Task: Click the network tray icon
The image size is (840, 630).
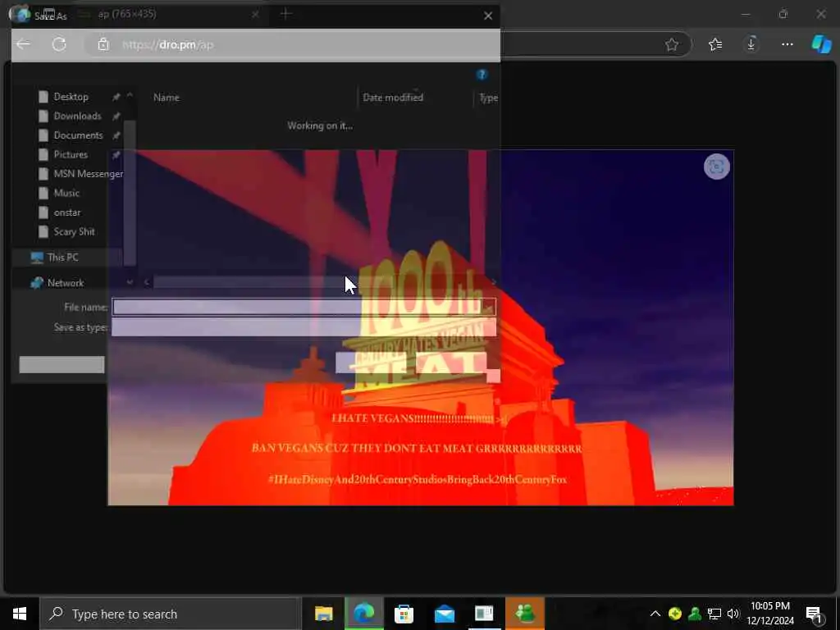Action: pos(714,614)
